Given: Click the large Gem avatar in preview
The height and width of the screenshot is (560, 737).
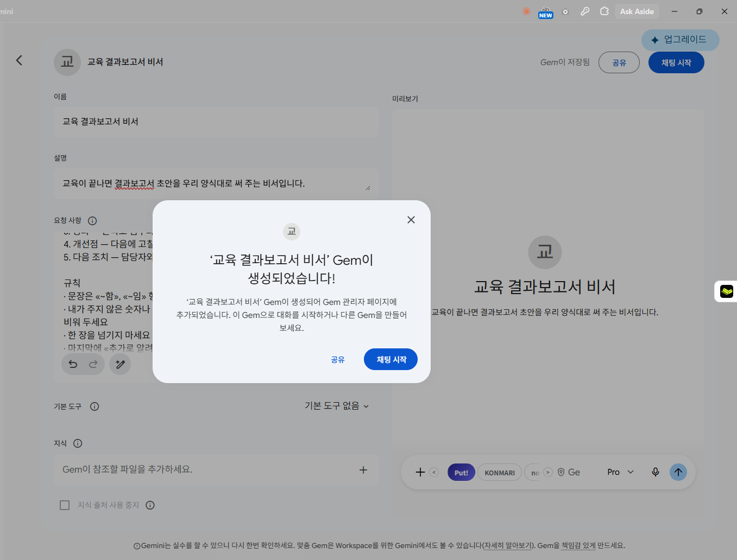Looking at the screenshot, I should pyautogui.click(x=545, y=252).
